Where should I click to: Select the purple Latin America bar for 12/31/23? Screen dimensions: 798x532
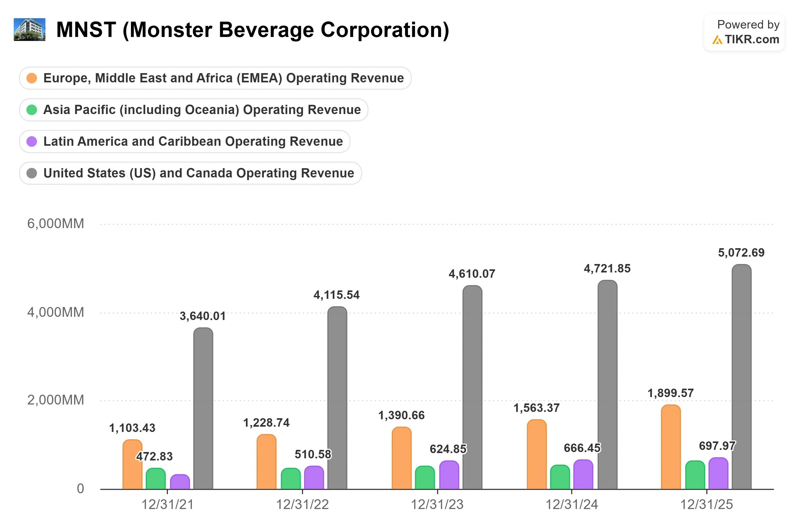tap(449, 475)
